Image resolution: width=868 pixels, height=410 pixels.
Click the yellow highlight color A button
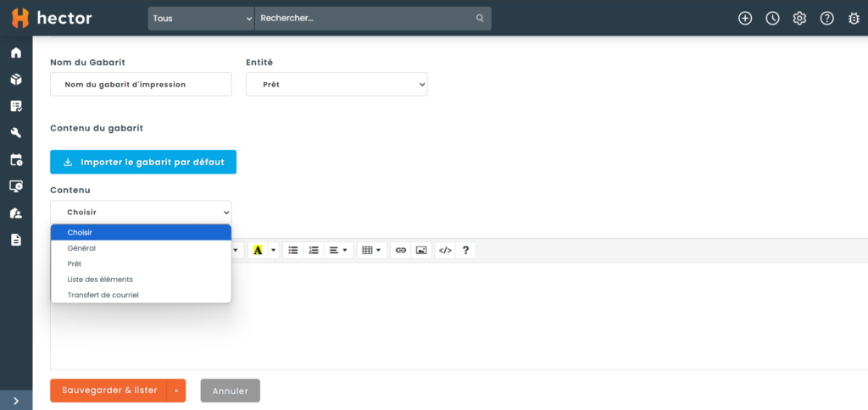pos(258,251)
